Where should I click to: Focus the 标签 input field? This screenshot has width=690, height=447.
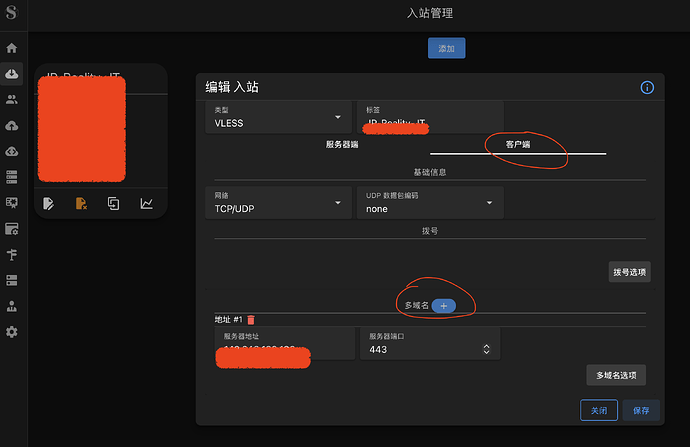[430, 117]
